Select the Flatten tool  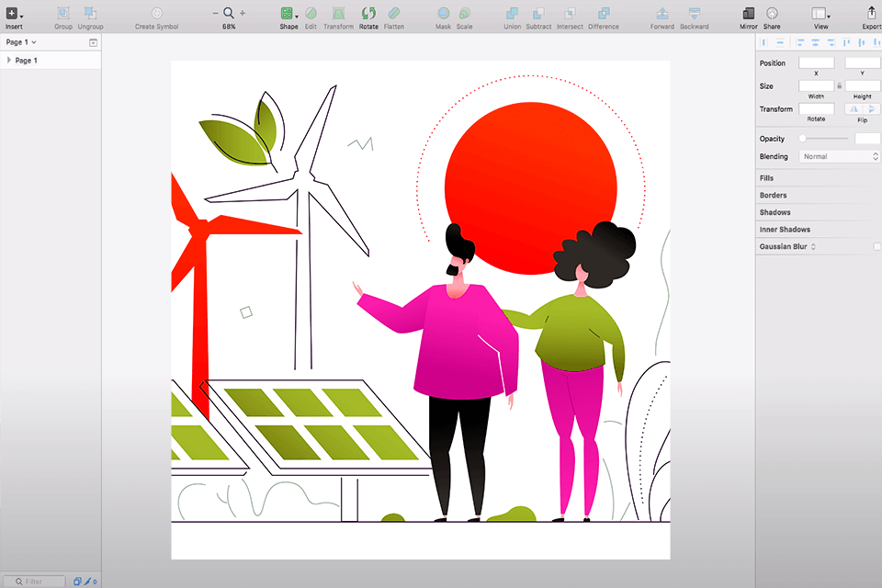click(394, 14)
